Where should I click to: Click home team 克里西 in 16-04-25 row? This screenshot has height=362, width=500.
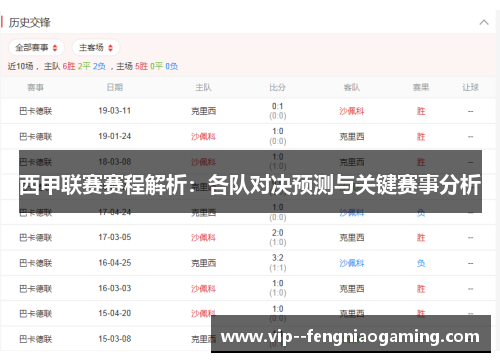203,263
